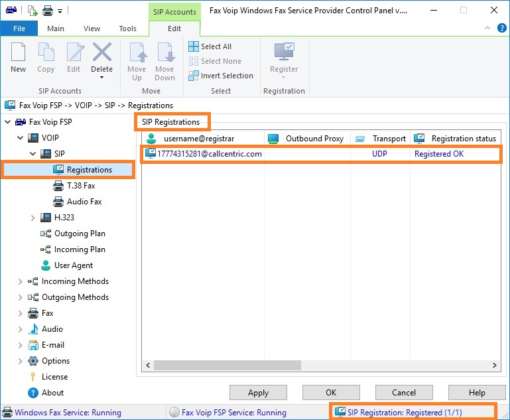Collapse the ribbon with the caret arrow
The width and height of the screenshot is (510, 420).
click(487, 28)
